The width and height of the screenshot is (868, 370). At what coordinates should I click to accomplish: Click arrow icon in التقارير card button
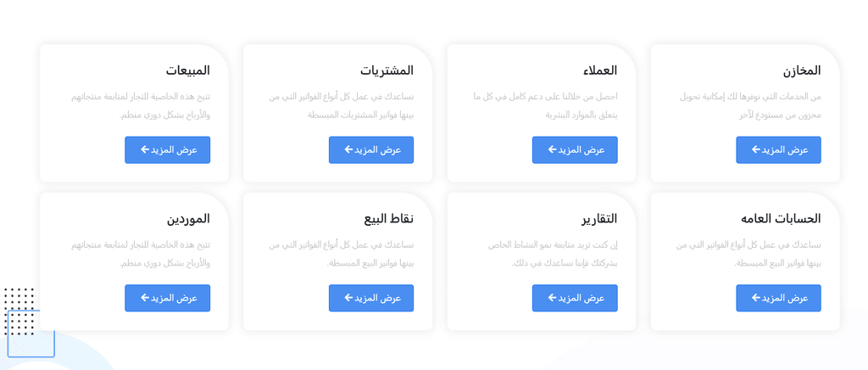click(552, 298)
